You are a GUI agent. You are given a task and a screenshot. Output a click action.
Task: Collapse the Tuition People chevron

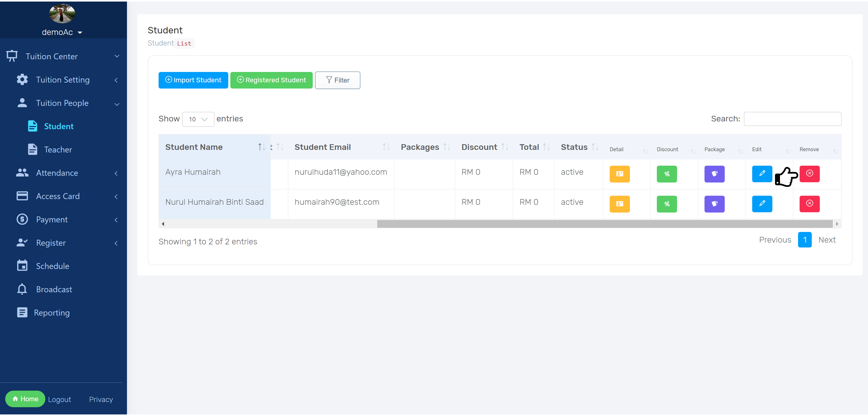click(x=117, y=104)
